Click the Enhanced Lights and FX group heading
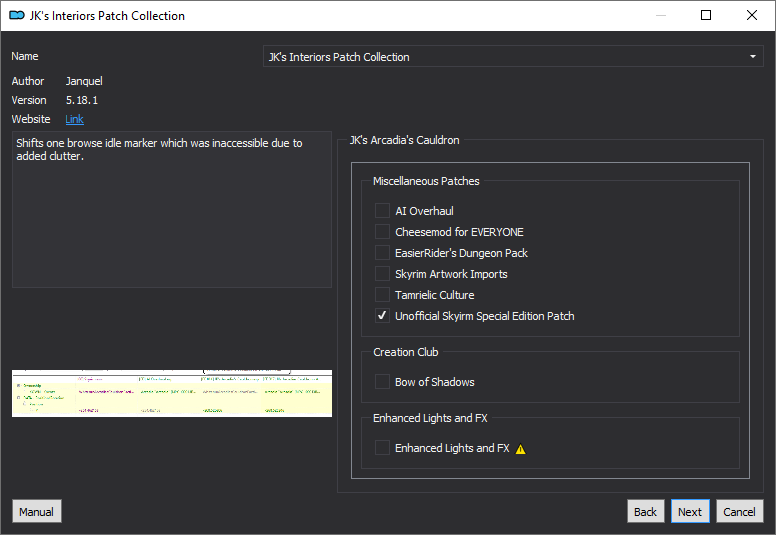This screenshot has width=776, height=535. (430, 418)
